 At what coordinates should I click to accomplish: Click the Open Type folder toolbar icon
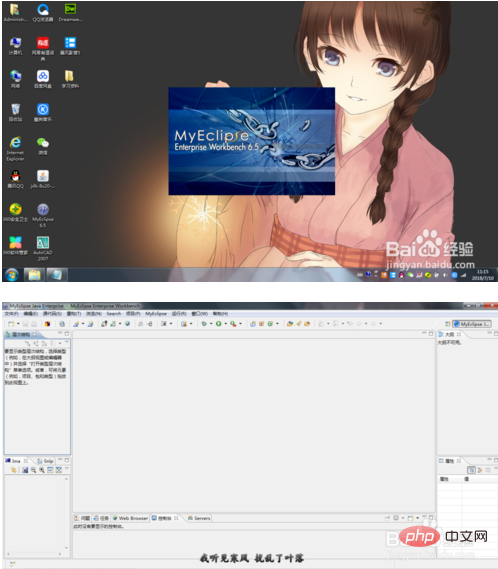coord(290,324)
